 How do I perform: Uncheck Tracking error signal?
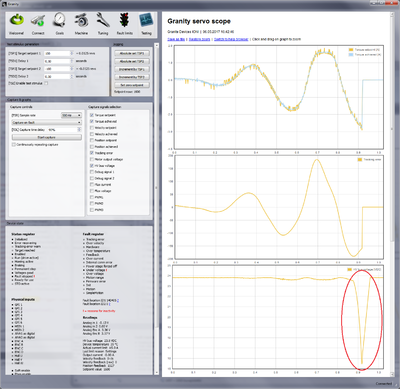point(92,153)
